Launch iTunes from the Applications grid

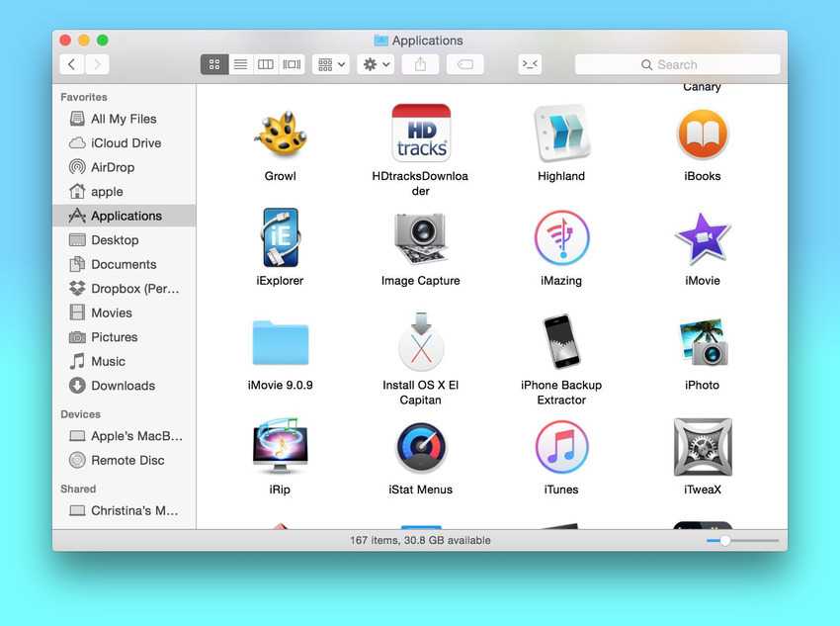(x=561, y=450)
